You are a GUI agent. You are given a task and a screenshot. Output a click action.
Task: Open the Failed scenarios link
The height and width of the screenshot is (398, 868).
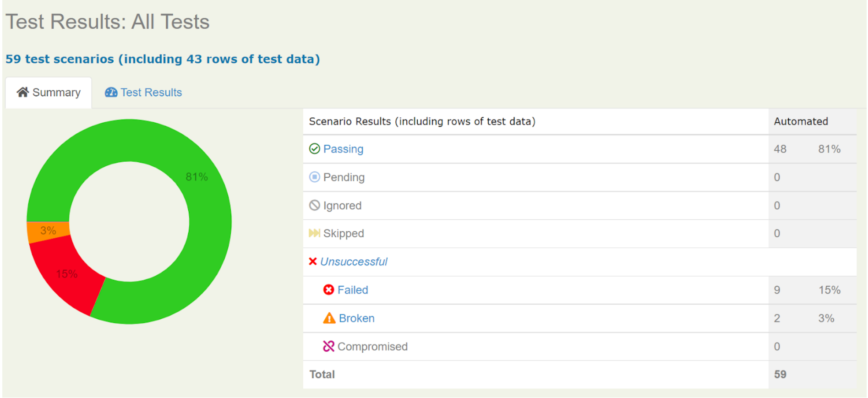point(353,289)
